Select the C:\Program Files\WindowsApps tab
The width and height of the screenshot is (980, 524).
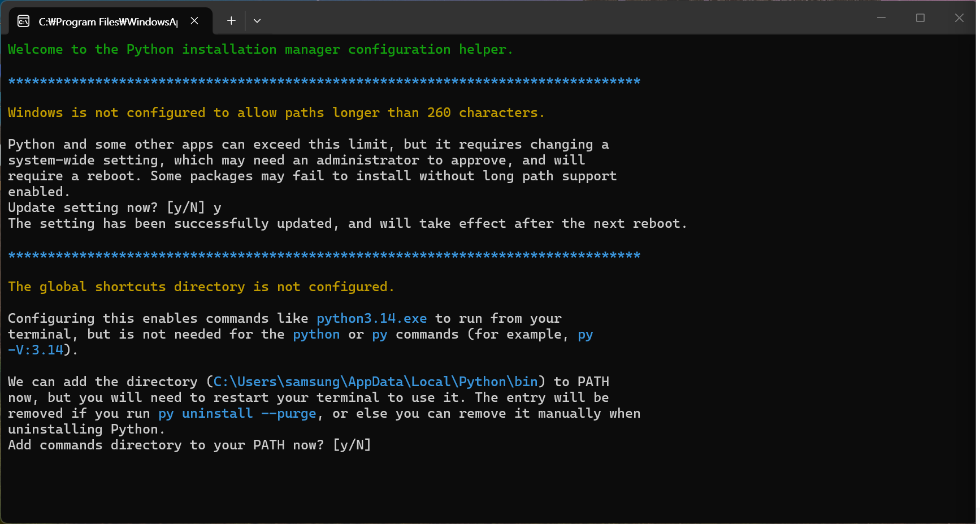(x=111, y=21)
